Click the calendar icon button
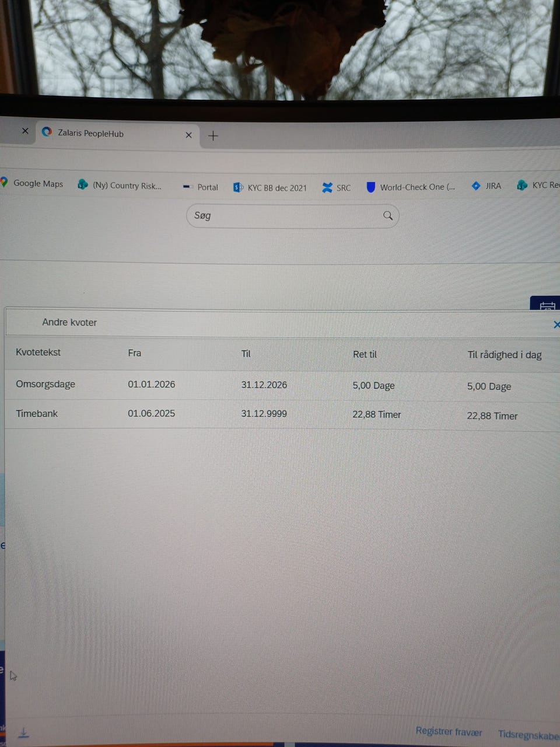 (547, 304)
